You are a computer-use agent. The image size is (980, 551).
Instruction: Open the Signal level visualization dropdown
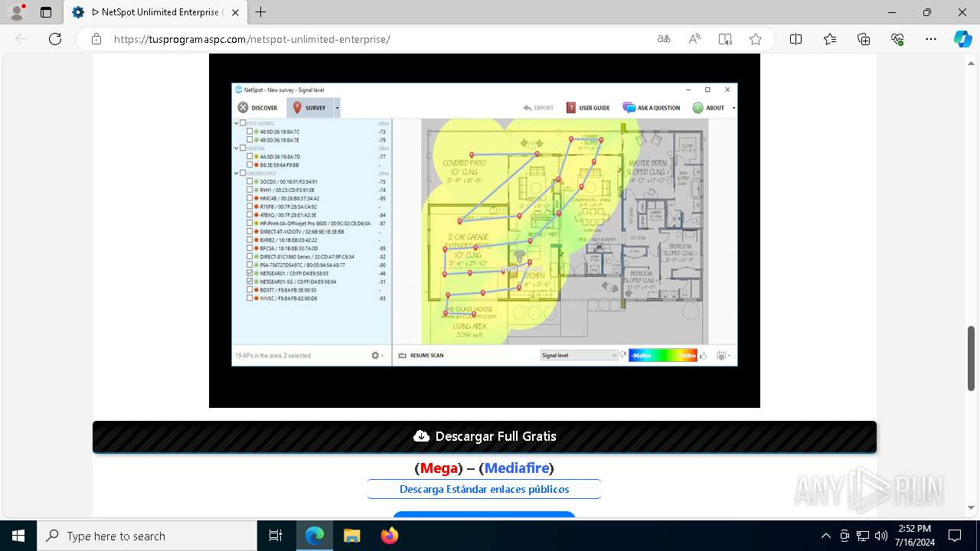tap(579, 355)
